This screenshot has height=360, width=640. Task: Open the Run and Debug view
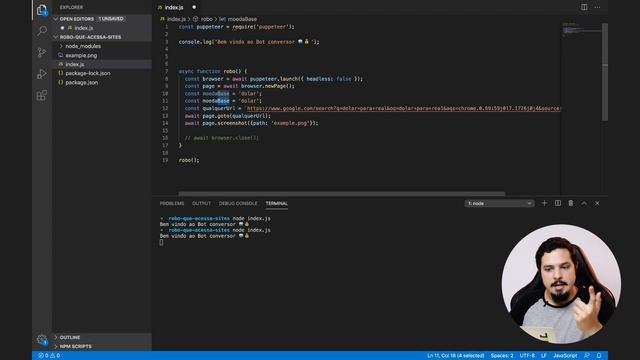[x=42, y=74]
